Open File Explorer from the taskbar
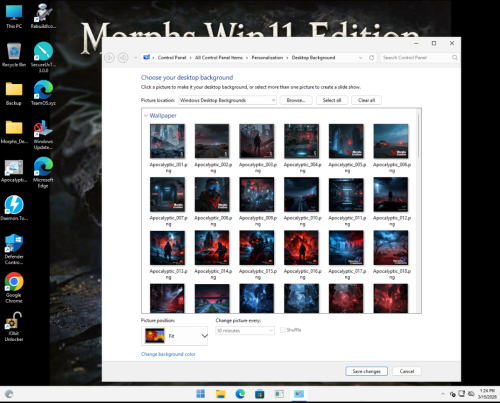Image resolution: width=500 pixels, height=403 pixels. [220, 394]
